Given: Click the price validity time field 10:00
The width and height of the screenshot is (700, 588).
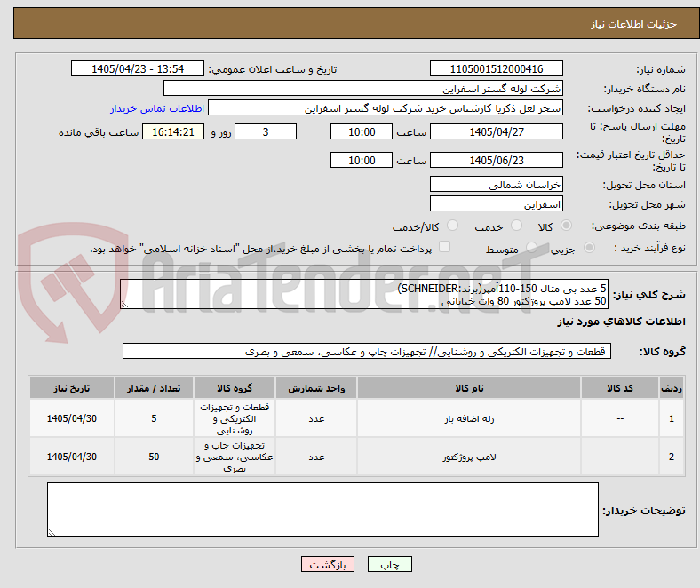Looking at the screenshot, I should click(x=362, y=160).
